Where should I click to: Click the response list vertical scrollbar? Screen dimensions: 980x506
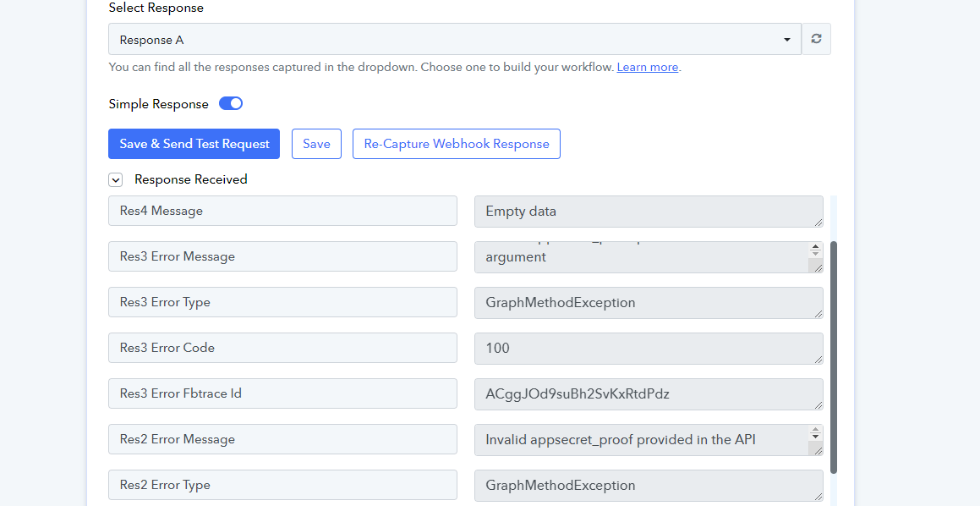(834, 357)
